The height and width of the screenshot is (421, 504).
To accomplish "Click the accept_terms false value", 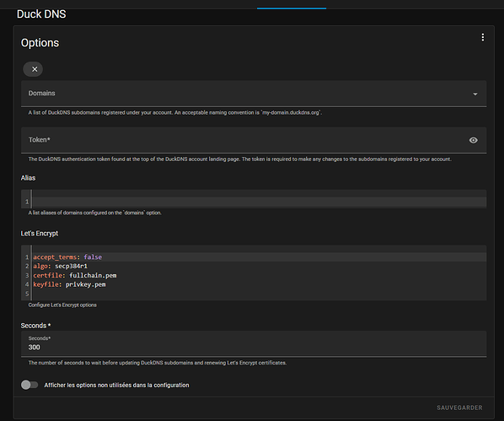I will point(93,256).
